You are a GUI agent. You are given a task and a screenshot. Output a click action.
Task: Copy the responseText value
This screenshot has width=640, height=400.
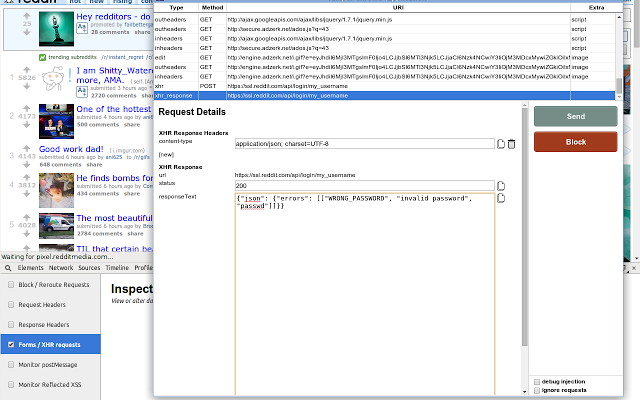pyautogui.click(x=501, y=198)
